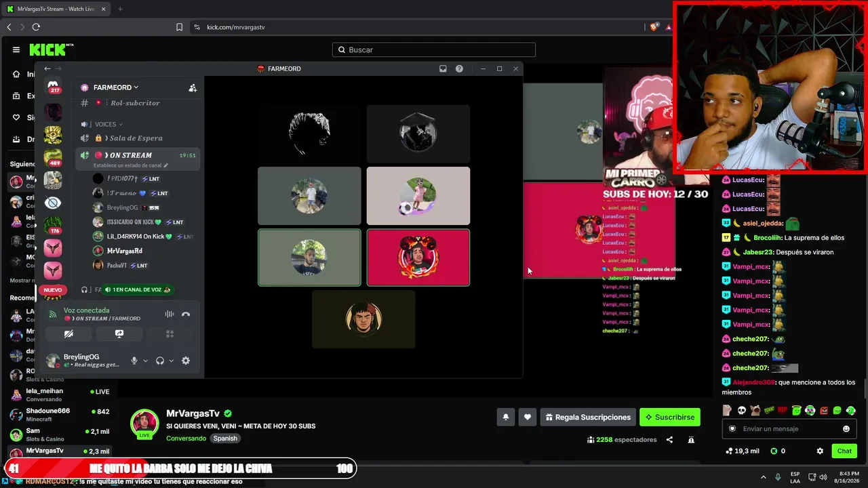Click NUEVO unread indicator in server list

tap(52, 289)
